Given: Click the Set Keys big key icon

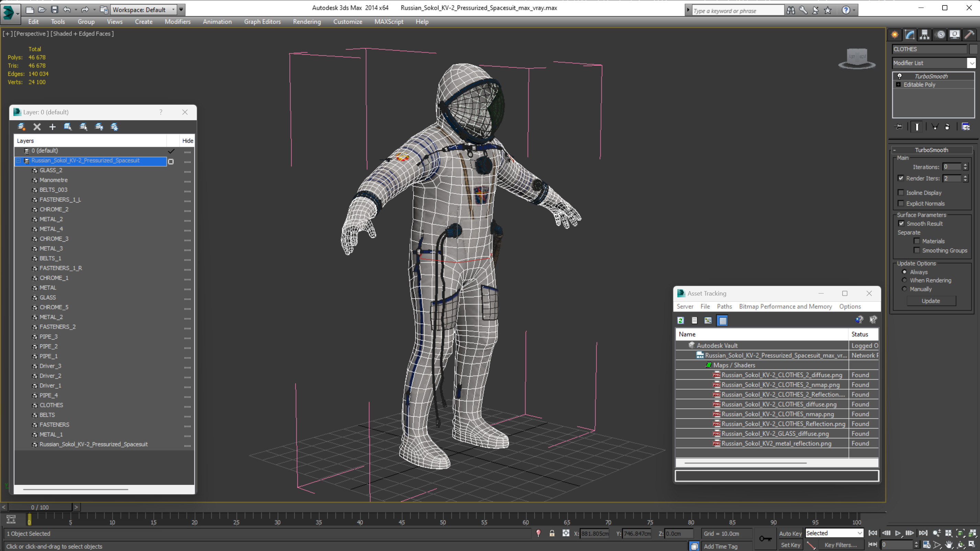Looking at the screenshot, I should click(765, 538).
